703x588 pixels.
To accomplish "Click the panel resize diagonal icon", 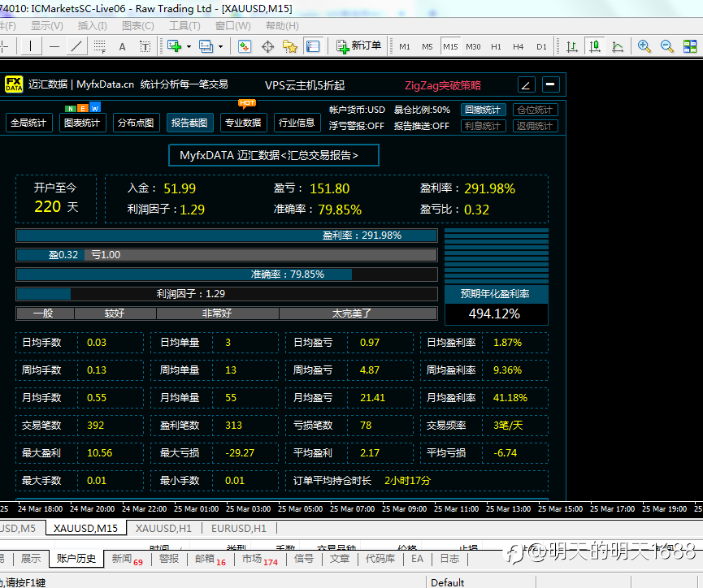I will (527, 84).
